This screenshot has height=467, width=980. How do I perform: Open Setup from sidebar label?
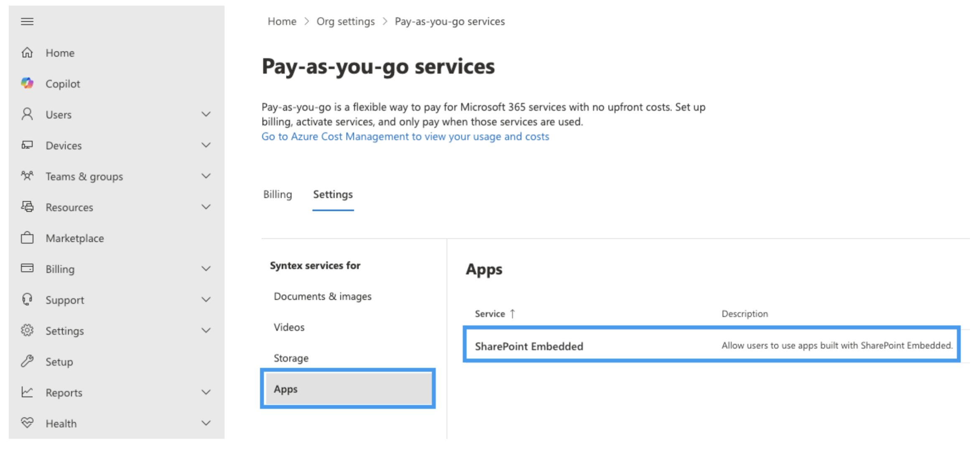coord(59,362)
